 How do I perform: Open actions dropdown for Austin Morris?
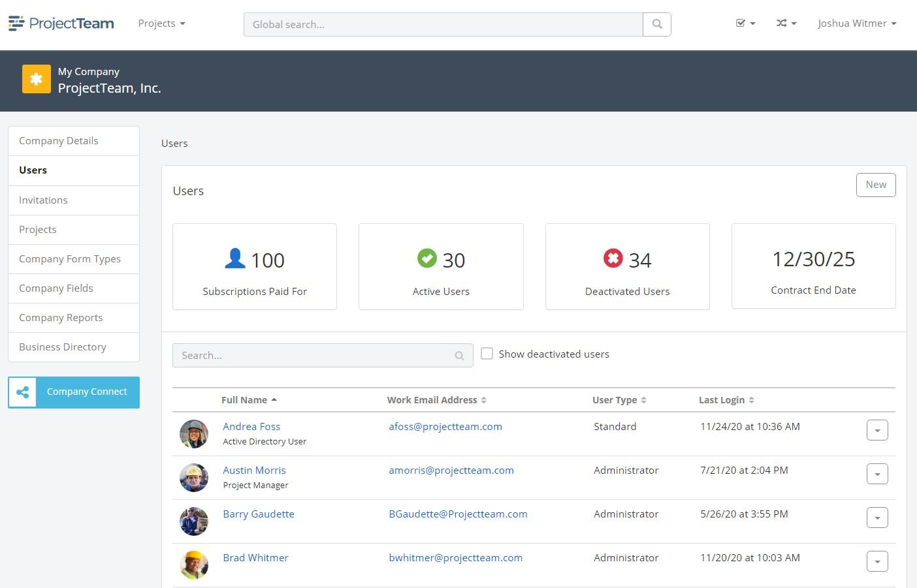[x=877, y=474]
